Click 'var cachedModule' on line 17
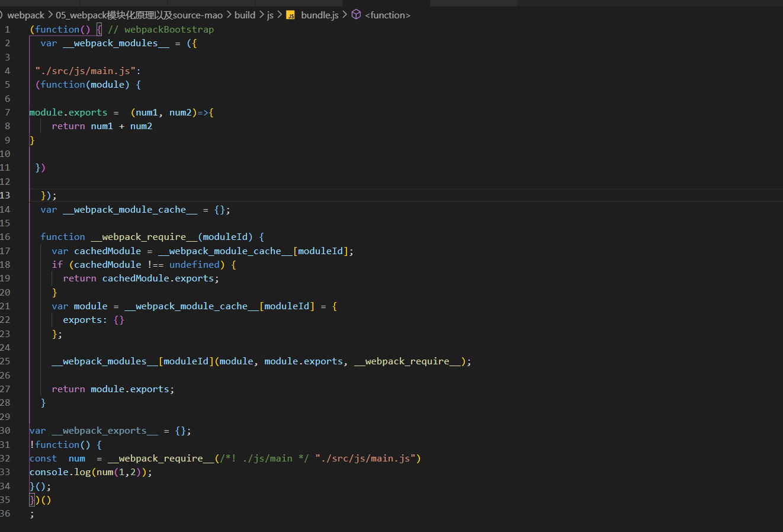783x532 pixels. 97,251
